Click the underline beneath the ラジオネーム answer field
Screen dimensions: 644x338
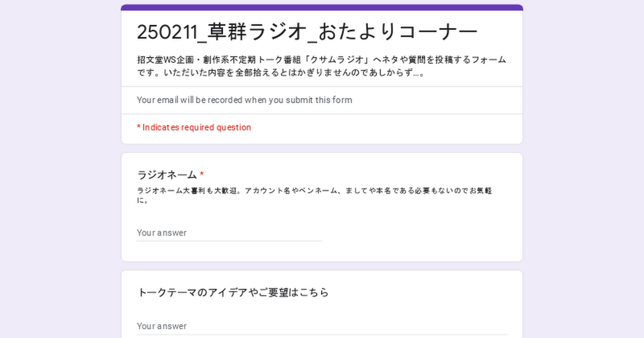[229, 241]
